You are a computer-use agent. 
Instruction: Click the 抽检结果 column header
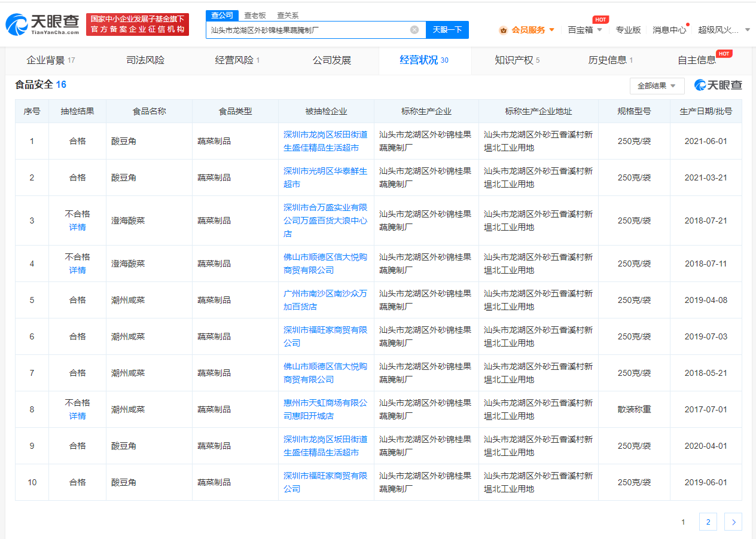(77, 111)
